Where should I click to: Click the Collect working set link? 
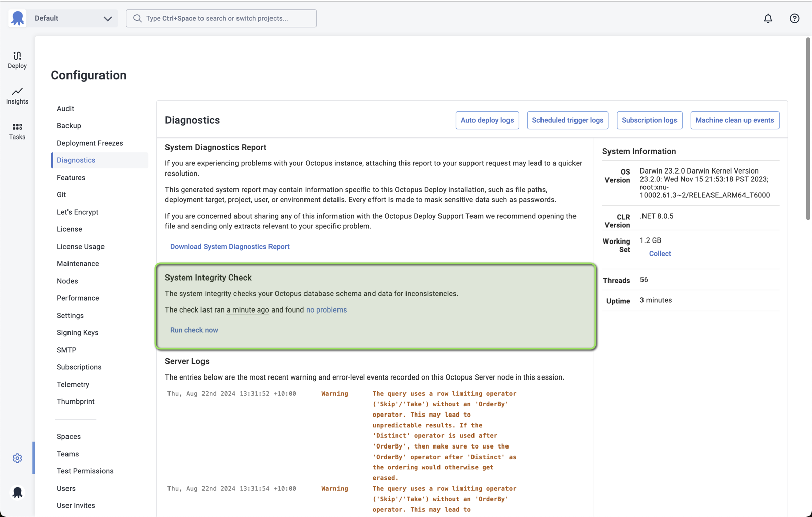[660, 254]
